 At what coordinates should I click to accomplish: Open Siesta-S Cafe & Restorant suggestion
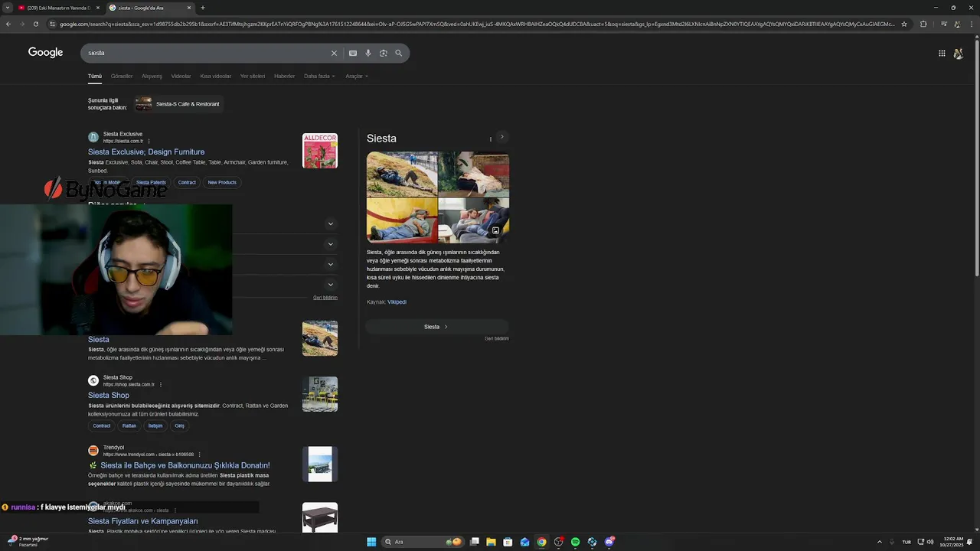click(x=178, y=104)
